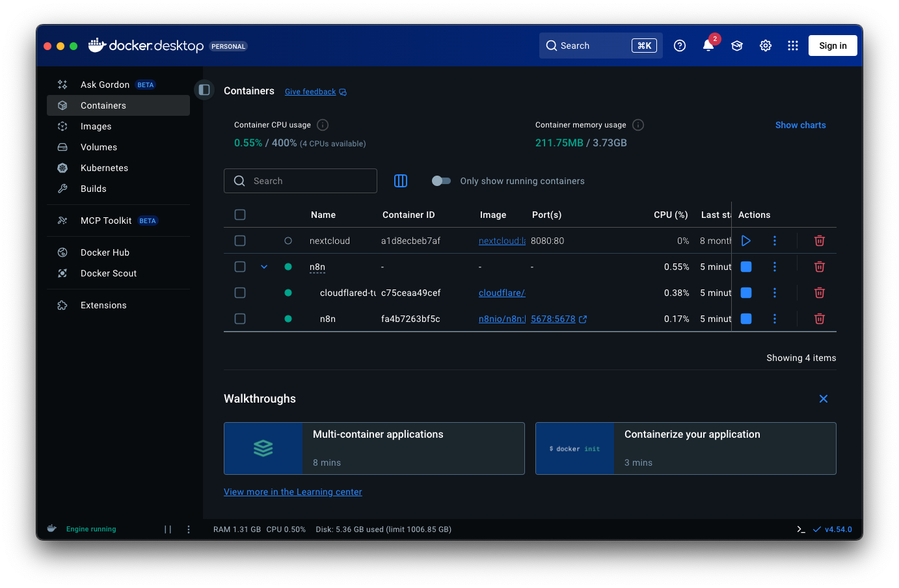Open port 5678:5678 link

pos(553,319)
